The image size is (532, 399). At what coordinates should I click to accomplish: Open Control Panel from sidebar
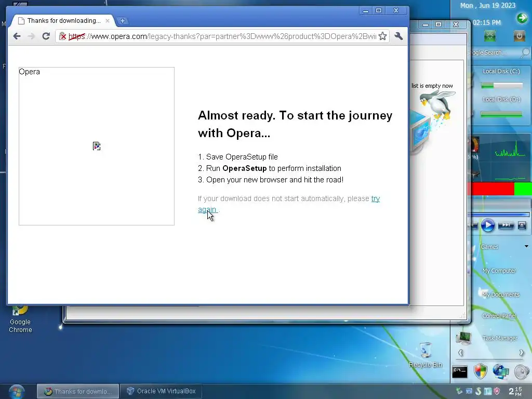click(x=499, y=316)
